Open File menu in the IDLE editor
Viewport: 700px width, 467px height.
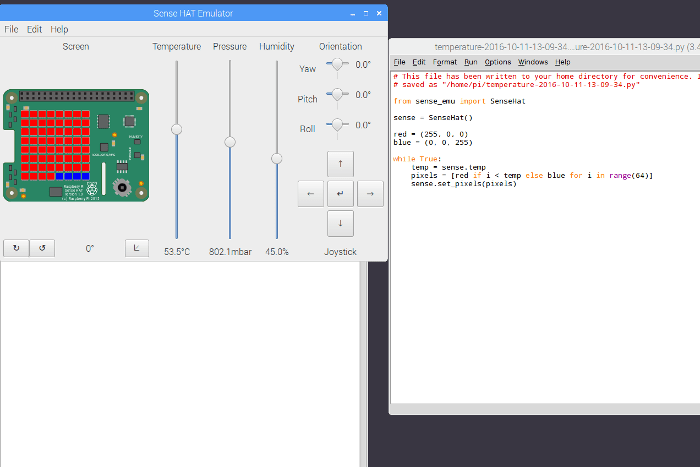(400, 62)
